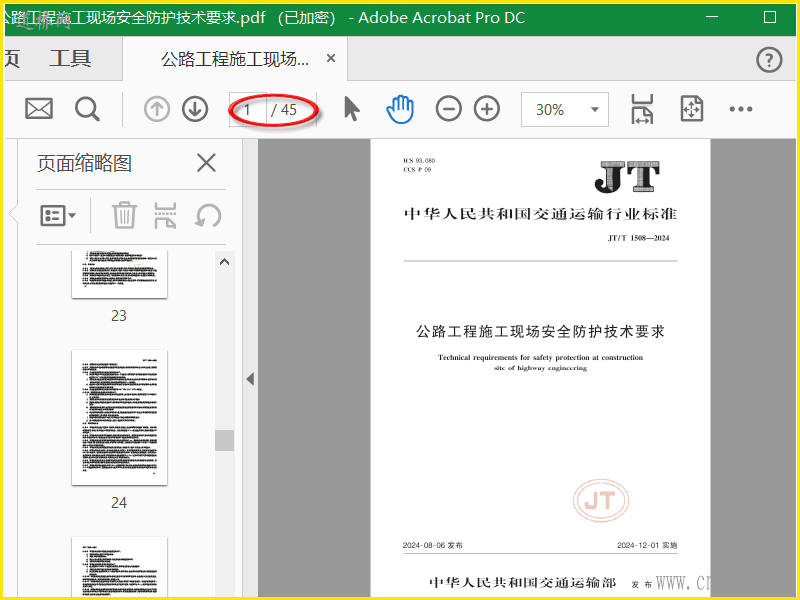This screenshot has width=800, height=600.
Task: Click the fit full page icon
Action: (x=692, y=109)
